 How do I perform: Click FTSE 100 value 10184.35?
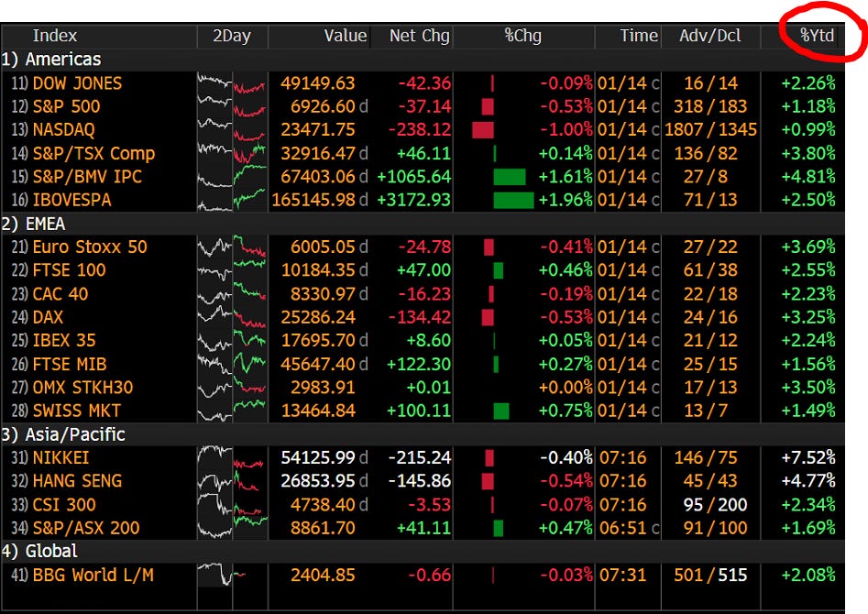(x=318, y=270)
